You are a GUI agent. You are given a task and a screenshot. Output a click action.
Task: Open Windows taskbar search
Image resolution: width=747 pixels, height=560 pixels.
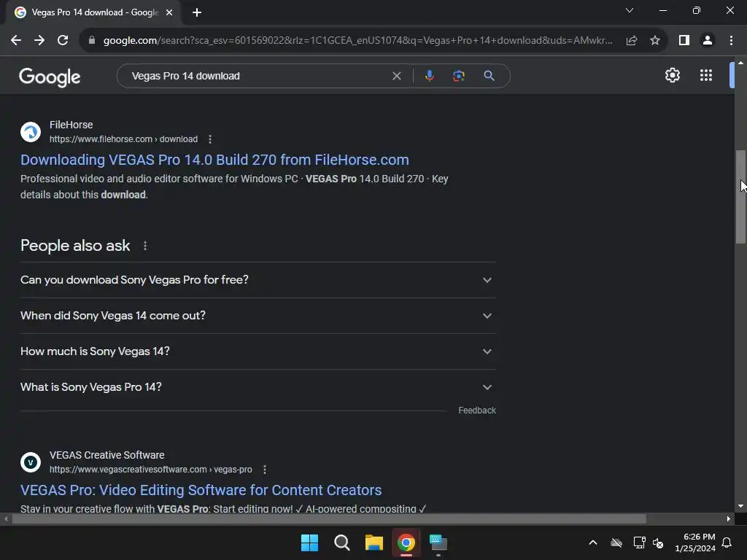click(342, 542)
